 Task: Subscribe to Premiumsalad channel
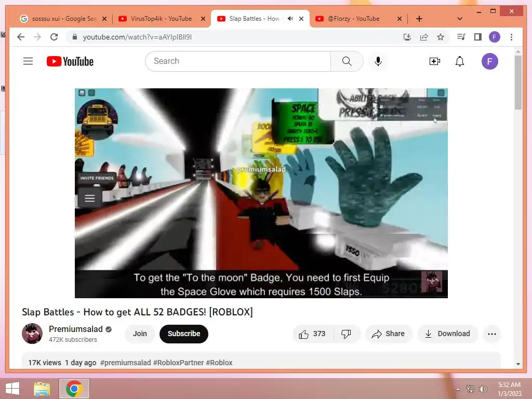coord(184,334)
